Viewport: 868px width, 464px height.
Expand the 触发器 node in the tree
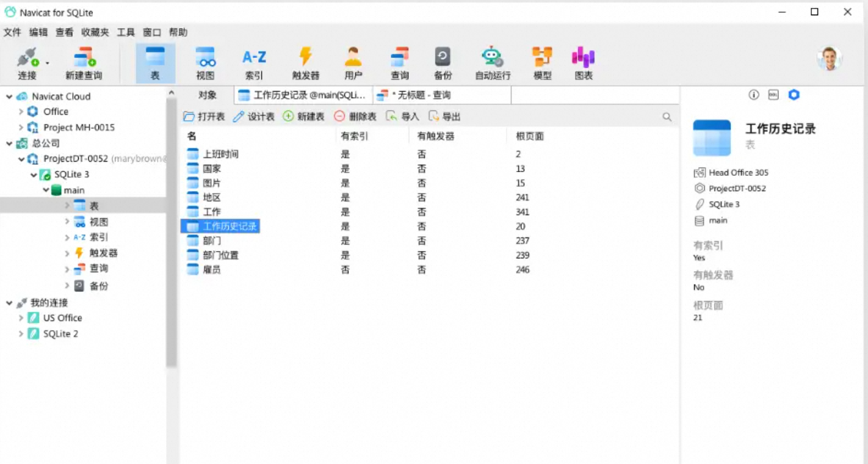coord(67,253)
